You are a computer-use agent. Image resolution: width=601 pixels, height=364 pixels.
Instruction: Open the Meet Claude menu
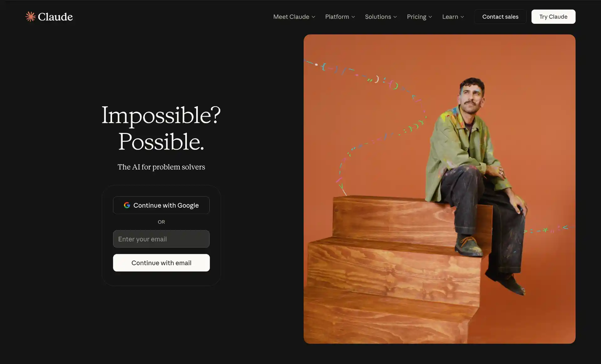point(294,17)
